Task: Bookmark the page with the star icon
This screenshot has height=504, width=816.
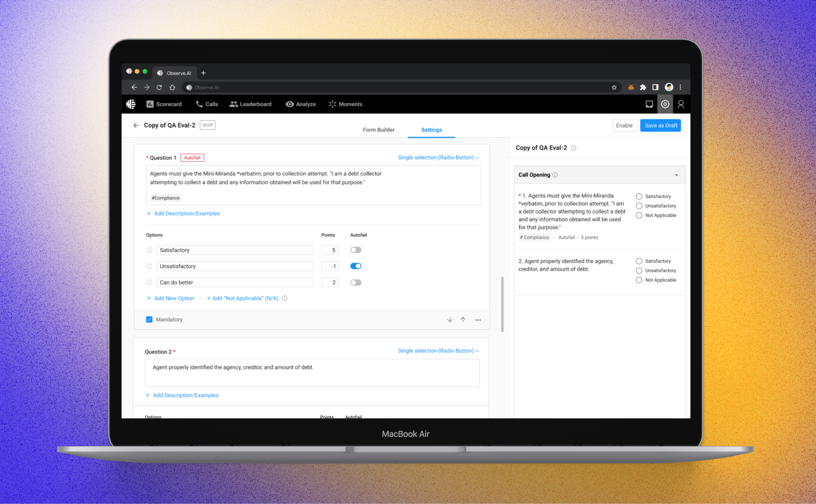Action: pyautogui.click(x=614, y=87)
